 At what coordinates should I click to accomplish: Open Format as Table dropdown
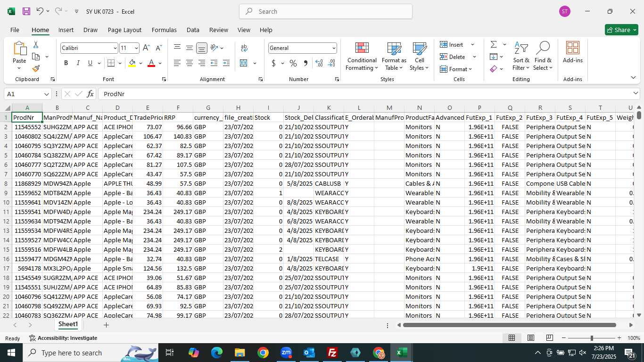[394, 56]
